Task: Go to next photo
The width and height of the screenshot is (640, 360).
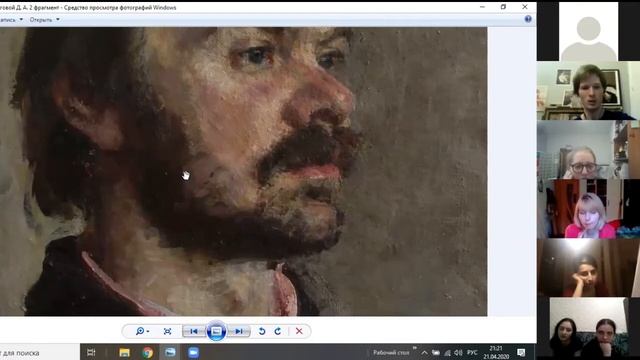Action: point(239,331)
